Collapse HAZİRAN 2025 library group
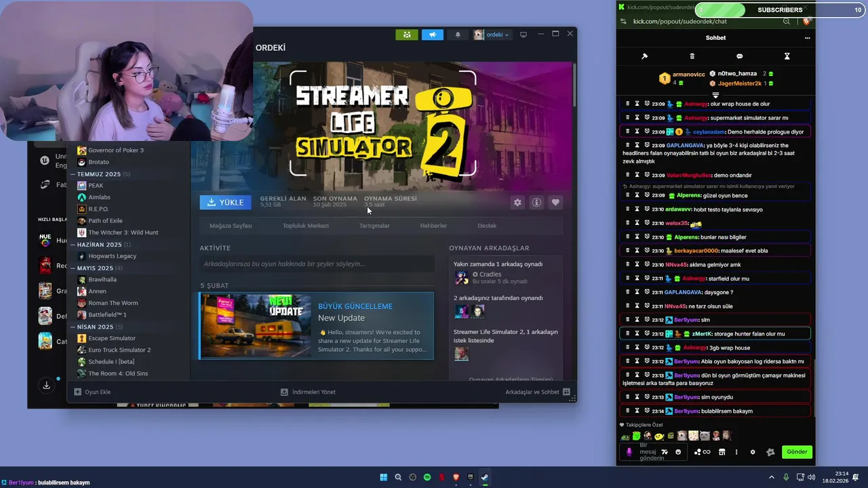The image size is (868, 488). [x=99, y=245]
